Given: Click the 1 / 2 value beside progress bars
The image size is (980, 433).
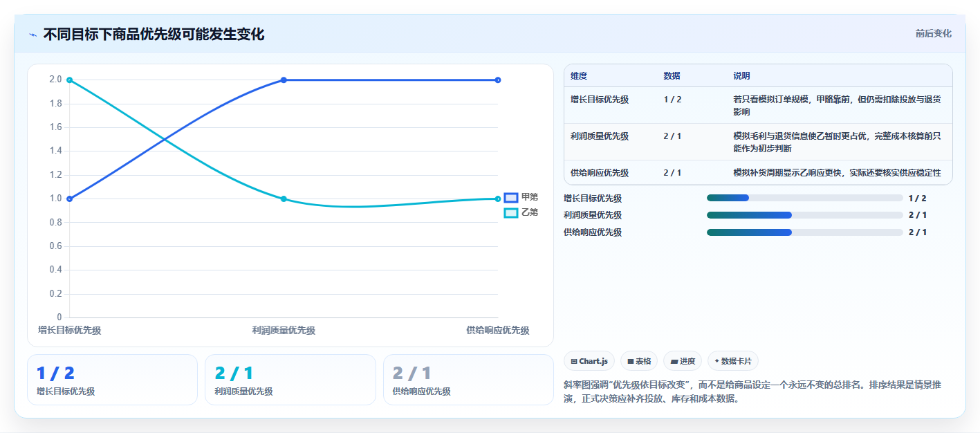Looking at the screenshot, I should 918,198.
